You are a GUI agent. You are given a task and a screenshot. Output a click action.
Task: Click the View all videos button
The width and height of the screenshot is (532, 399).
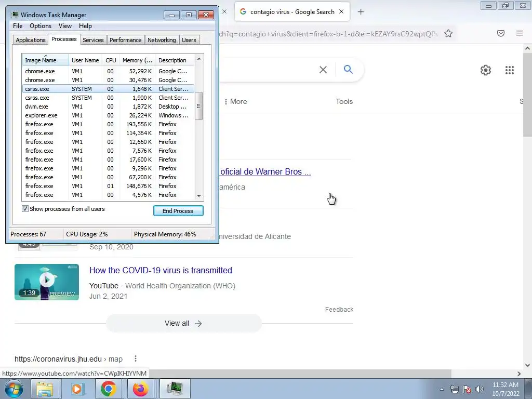183,323
